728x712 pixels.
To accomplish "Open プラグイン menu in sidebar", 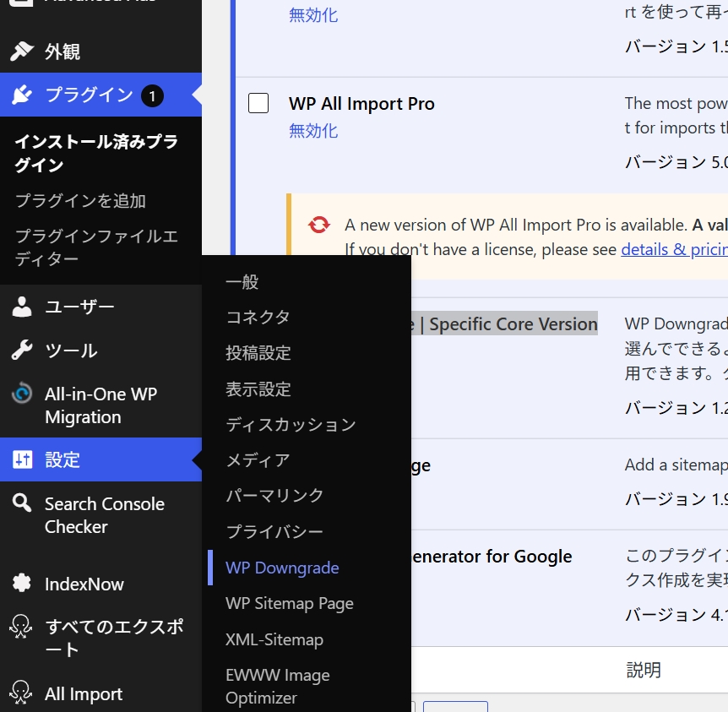I will (x=101, y=95).
